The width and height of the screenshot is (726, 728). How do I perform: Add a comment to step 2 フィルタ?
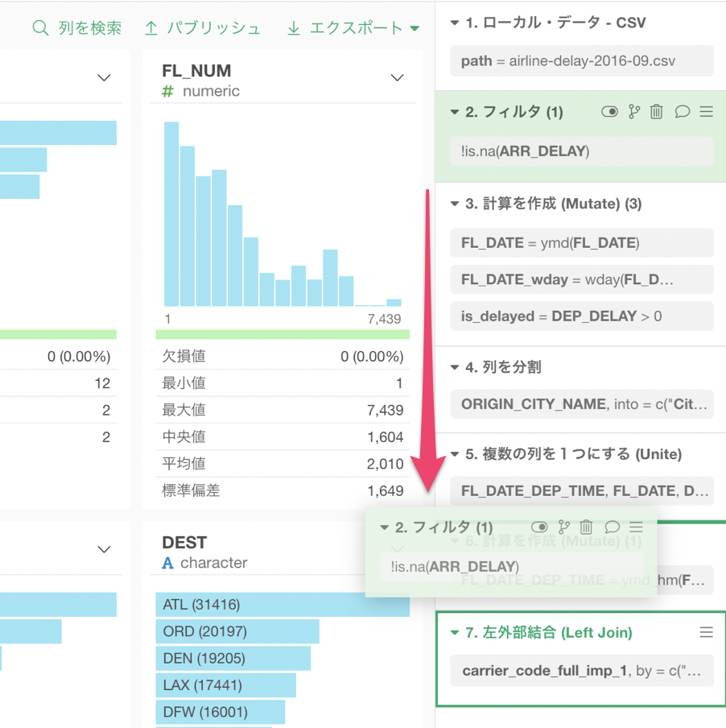(x=682, y=111)
